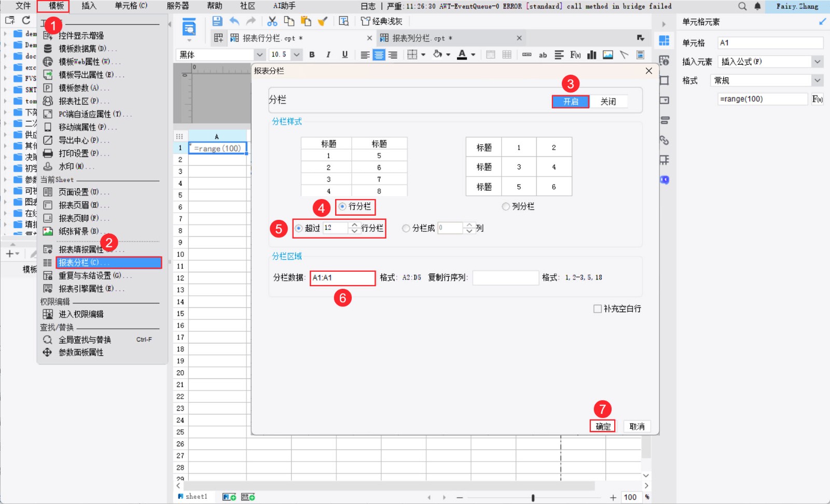Click the 复制行序列 input field
Viewport: 830px width, 504px height.
(505, 278)
